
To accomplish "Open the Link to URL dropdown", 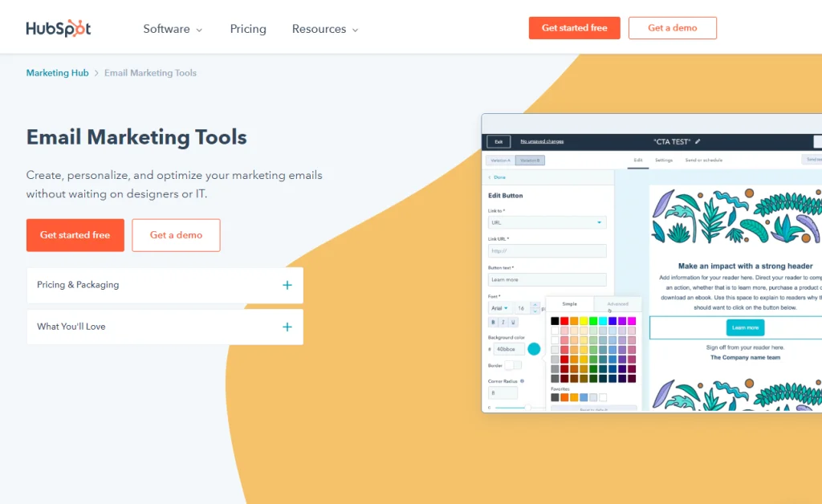I will pos(547,222).
